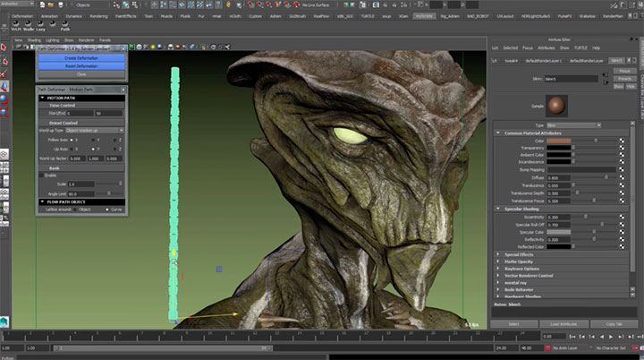Click the Specular Color swatch
Screen dimensions: 644x360
558,232
